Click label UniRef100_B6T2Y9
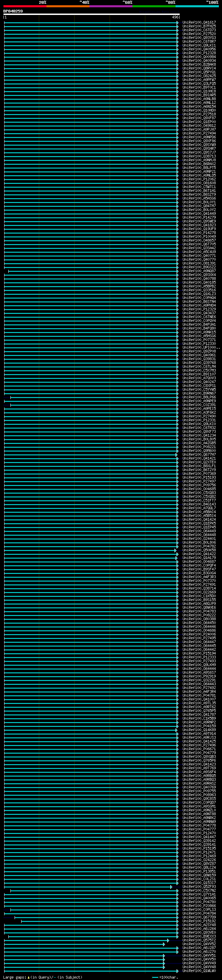The width and height of the screenshot is (222, 980). (x=199, y=470)
